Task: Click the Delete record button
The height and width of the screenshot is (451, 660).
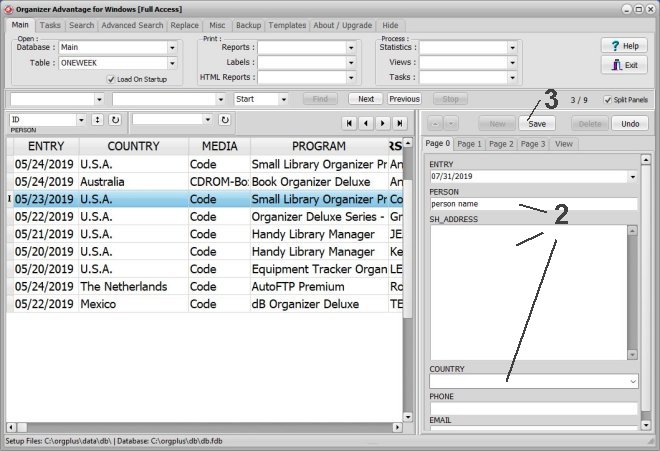Action: tap(590, 124)
